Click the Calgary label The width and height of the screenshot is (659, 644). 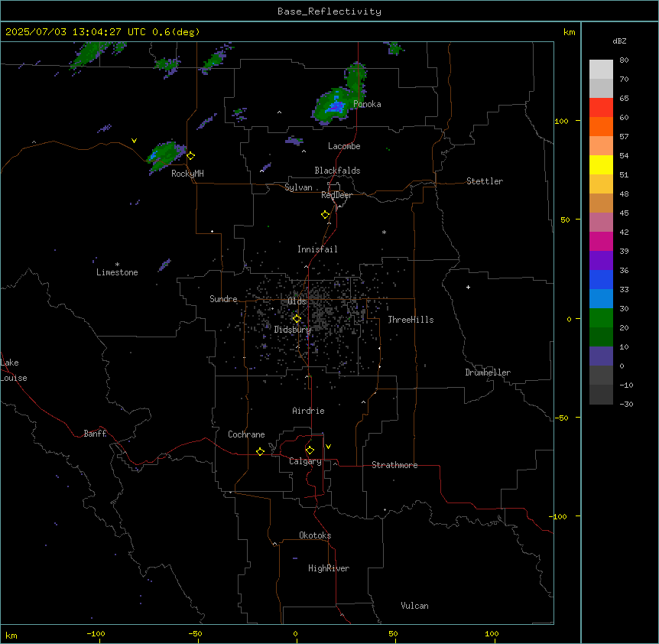pos(305,461)
